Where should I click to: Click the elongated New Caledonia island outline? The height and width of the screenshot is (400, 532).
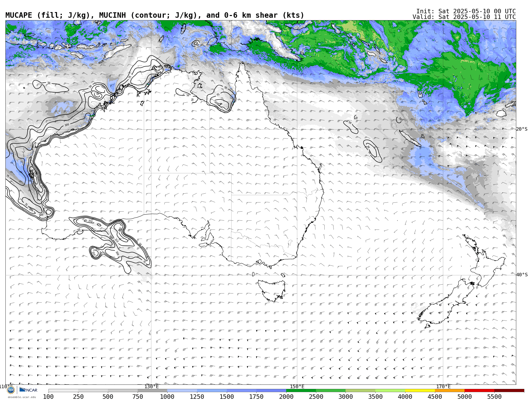tap(410, 138)
